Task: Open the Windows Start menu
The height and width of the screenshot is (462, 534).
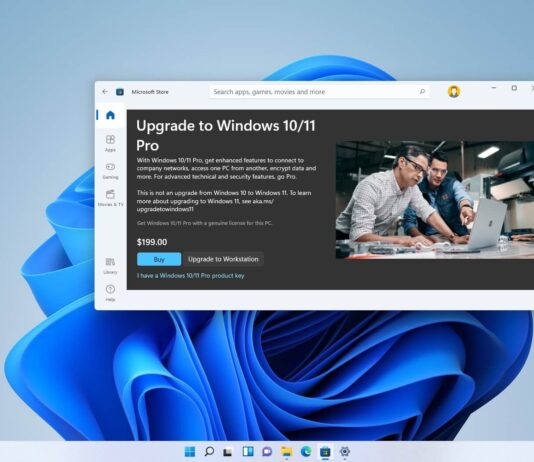Action: click(x=190, y=451)
